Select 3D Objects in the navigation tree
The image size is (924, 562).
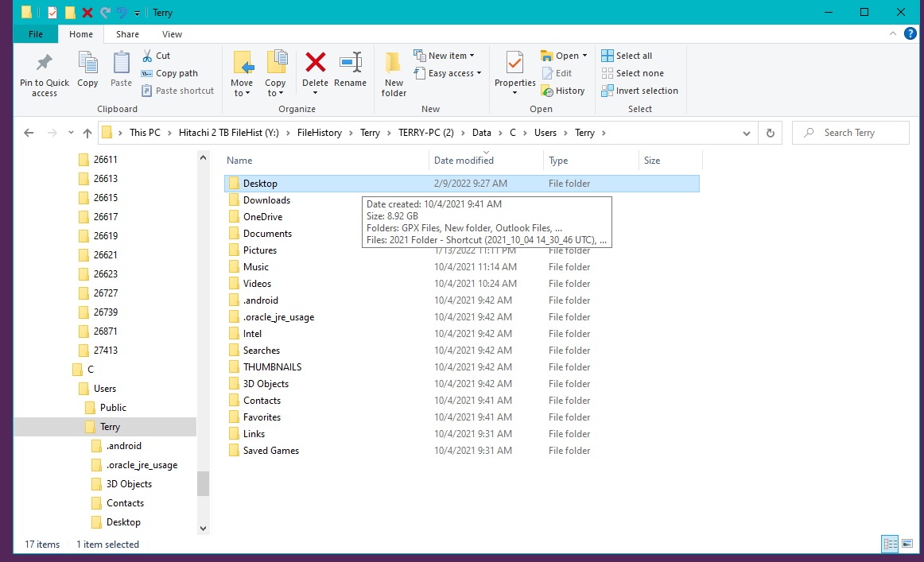point(129,484)
